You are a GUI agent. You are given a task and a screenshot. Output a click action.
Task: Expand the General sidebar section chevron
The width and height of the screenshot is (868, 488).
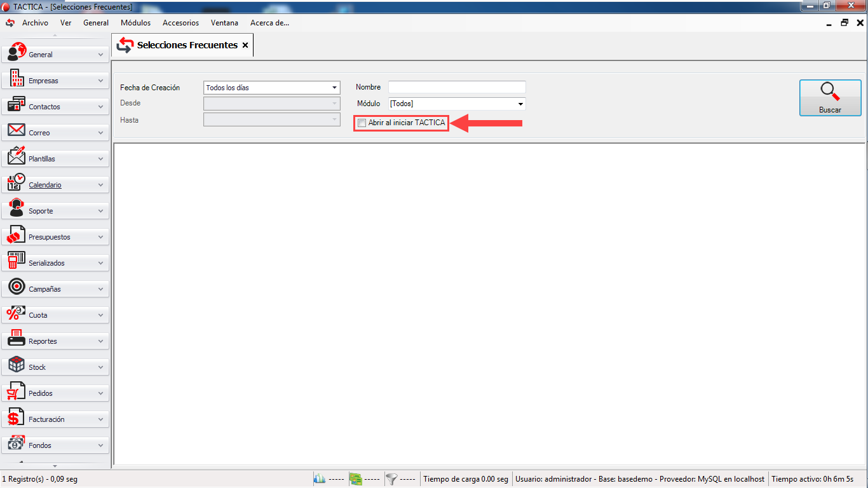[100, 55]
